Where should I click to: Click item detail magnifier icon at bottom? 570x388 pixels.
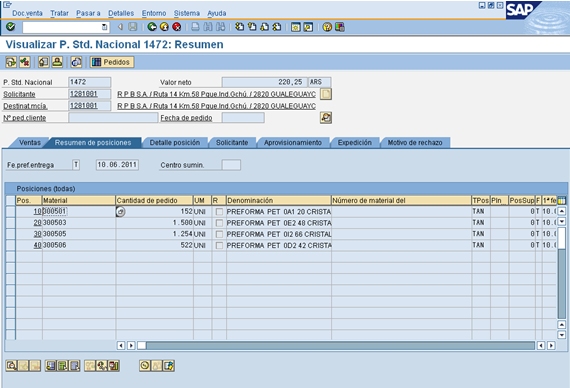(11, 365)
